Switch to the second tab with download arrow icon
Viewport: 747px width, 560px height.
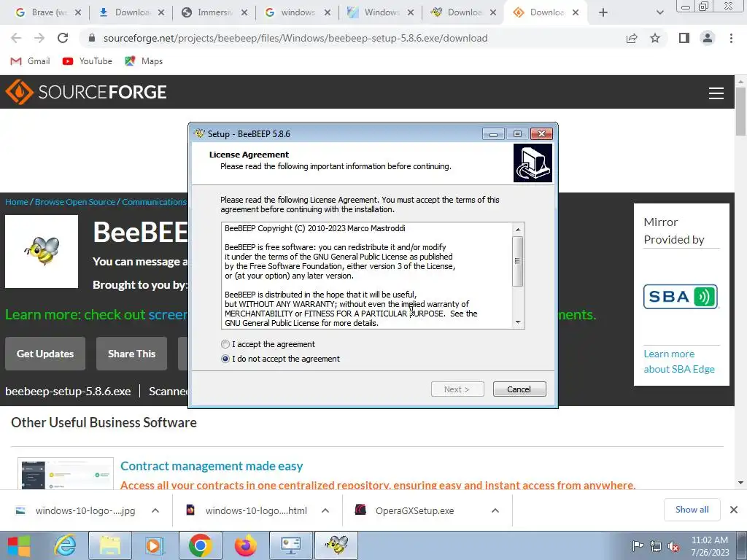click(131, 12)
